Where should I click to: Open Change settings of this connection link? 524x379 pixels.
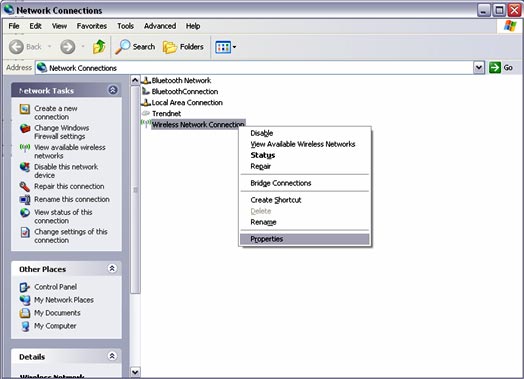[x=71, y=236]
